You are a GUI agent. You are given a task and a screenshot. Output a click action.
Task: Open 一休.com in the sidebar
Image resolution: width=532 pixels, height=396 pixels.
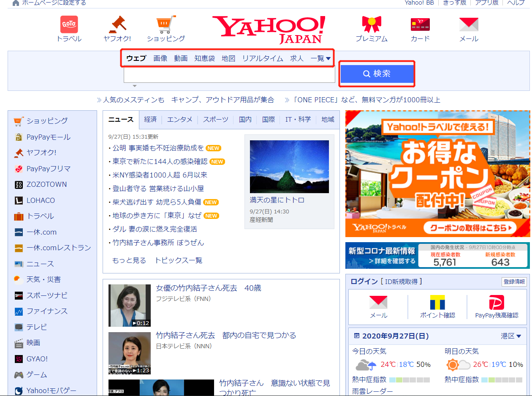[x=41, y=232]
